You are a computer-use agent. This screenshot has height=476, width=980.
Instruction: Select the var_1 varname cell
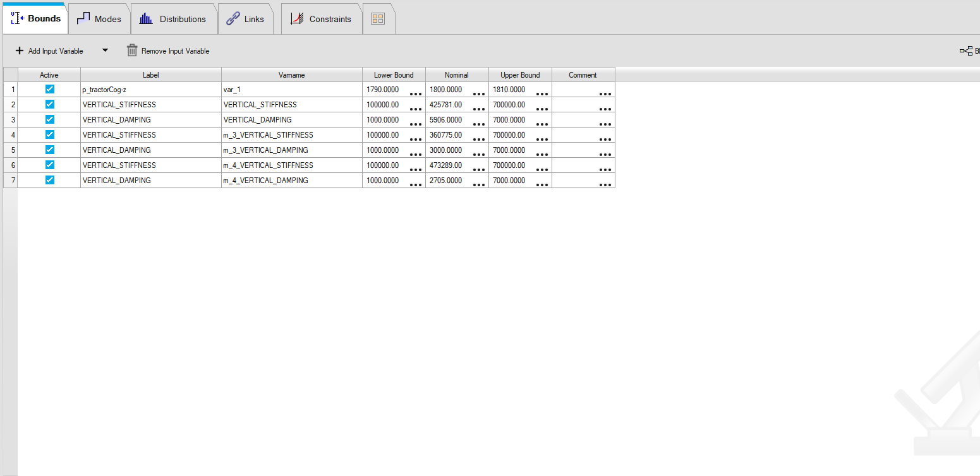pos(292,90)
